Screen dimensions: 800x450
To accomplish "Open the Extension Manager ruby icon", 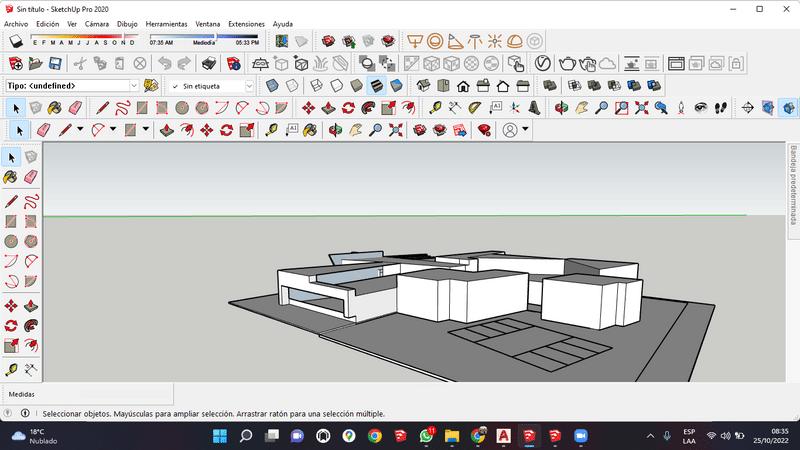I will [x=484, y=130].
